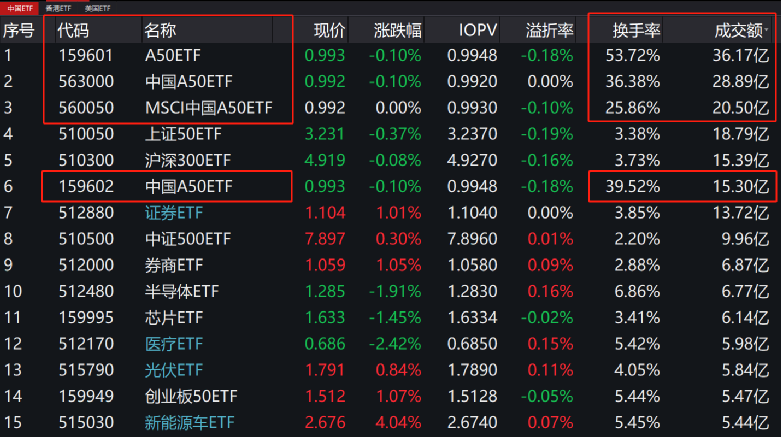Open the 光伏ETF link
The height and width of the screenshot is (437, 781).
tap(174, 370)
